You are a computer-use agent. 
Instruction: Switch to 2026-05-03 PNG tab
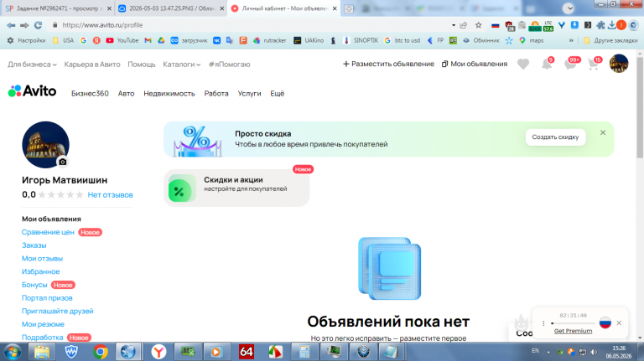tap(169, 8)
